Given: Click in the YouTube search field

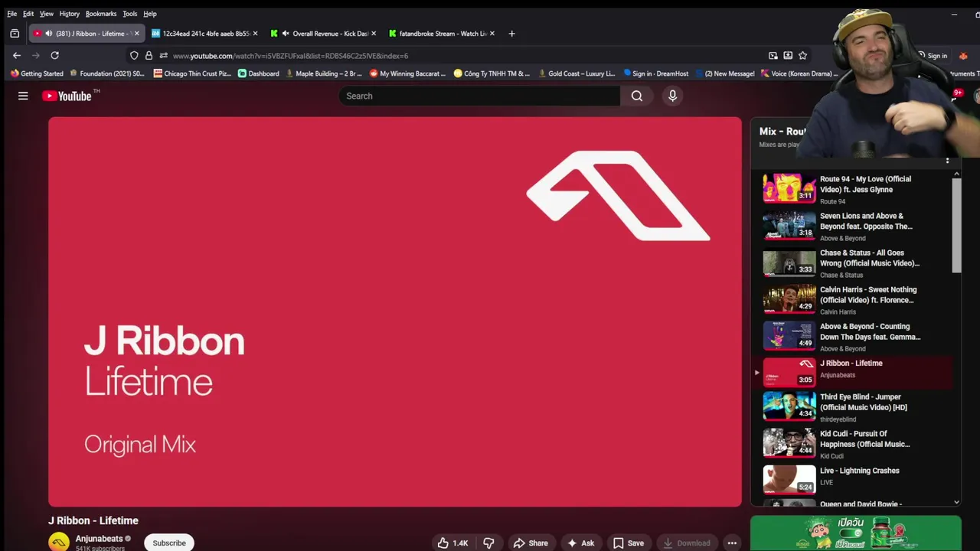Looking at the screenshot, I should click(x=479, y=96).
